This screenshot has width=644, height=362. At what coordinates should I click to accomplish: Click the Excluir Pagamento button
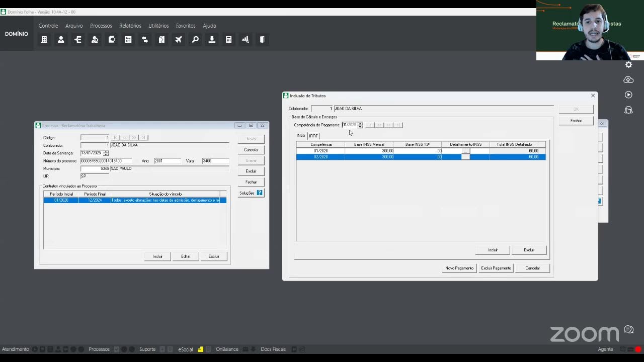pyautogui.click(x=496, y=268)
